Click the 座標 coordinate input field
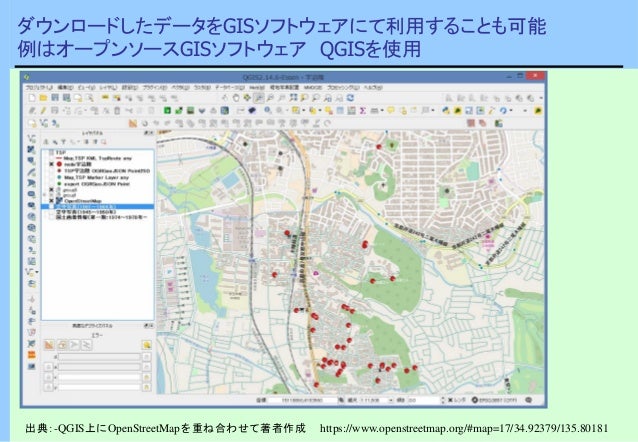Image resolution: width=638 pixels, height=442 pixels. [x=303, y=400]
